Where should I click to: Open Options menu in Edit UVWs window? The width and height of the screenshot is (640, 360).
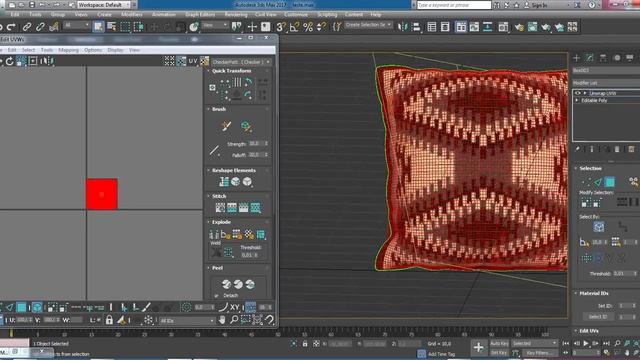(93, 50)
